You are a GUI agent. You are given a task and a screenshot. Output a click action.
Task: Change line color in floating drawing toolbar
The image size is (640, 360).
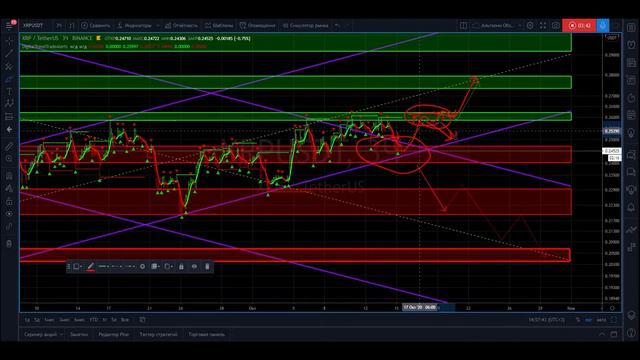[x=91, y=267]
